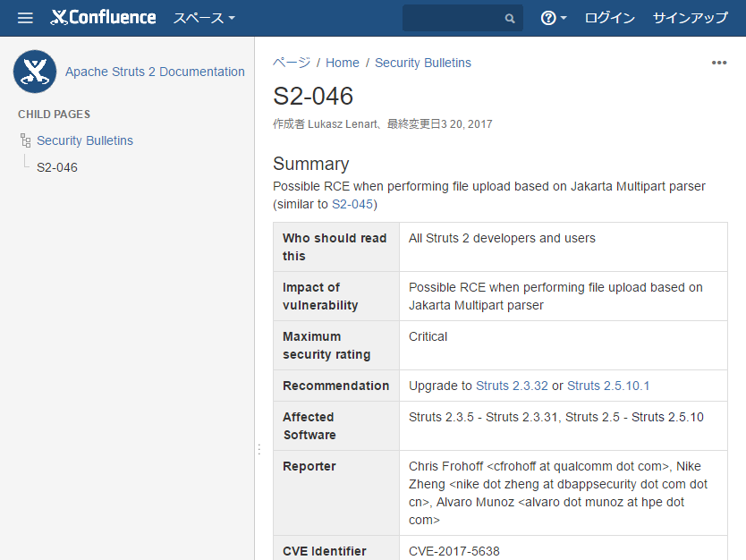Screen dimensions: 746x560
Task: Click the 'Struts 2.3.5 - Struts 2.3.31' versions text
Action: tap(483, 417)
